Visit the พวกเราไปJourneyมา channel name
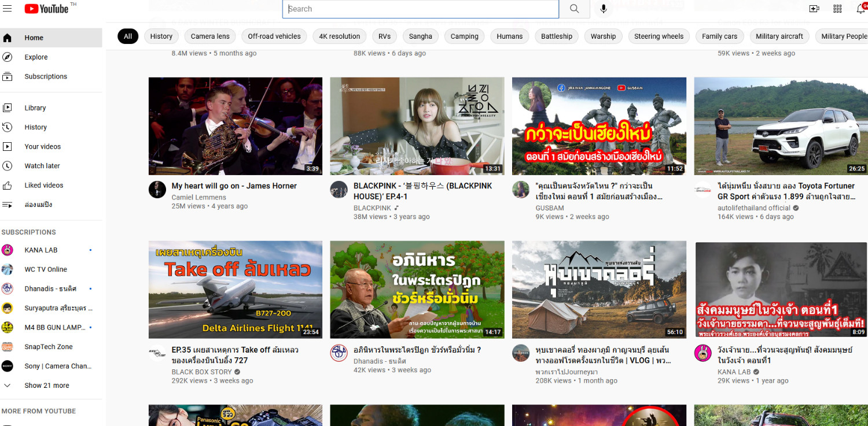 click(x=567, y=372)
